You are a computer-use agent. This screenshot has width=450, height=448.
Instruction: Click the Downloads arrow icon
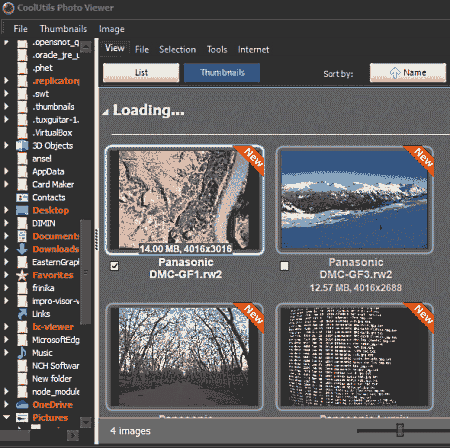[22, 249]
